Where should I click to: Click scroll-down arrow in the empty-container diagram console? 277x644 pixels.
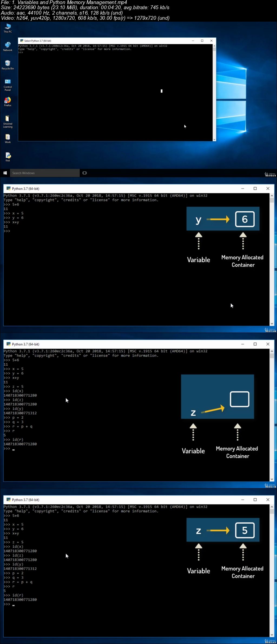272,479
